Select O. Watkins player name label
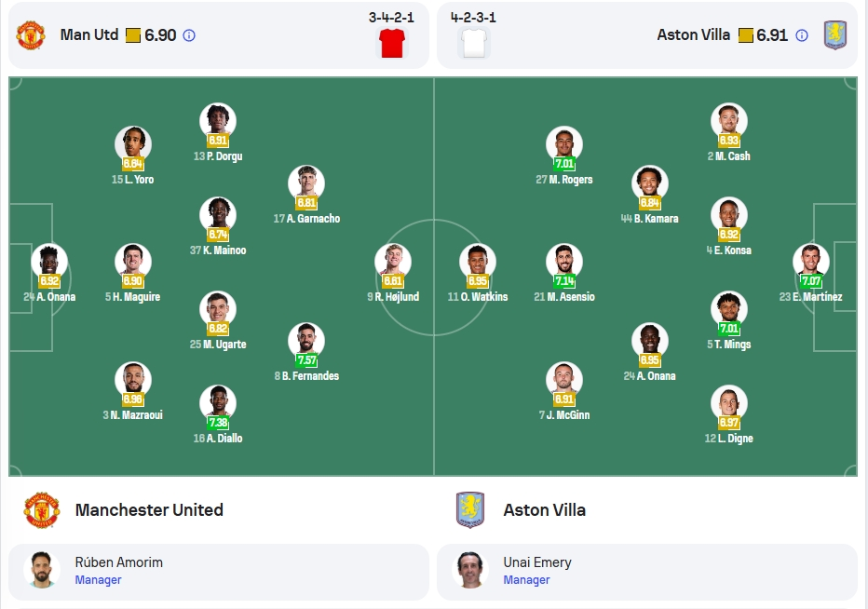Image resolution: width=868 pixels, height=609 pixels. [x=478, y=297]
